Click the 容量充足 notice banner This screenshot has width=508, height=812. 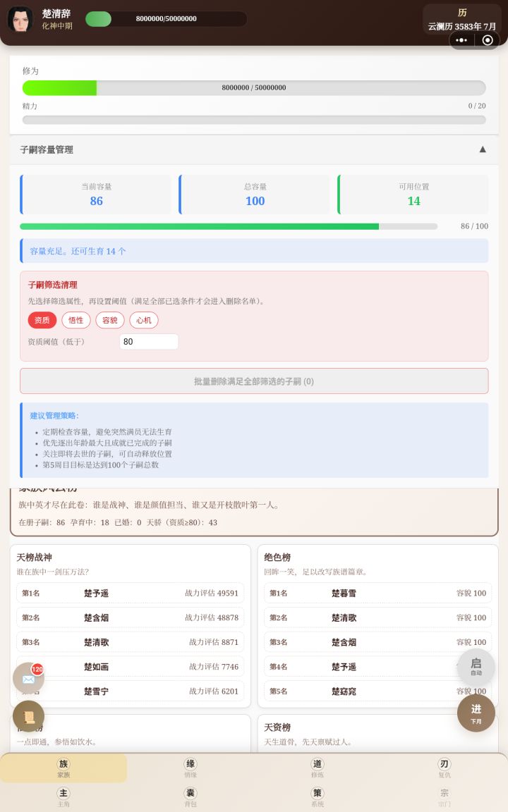point(254,251)
